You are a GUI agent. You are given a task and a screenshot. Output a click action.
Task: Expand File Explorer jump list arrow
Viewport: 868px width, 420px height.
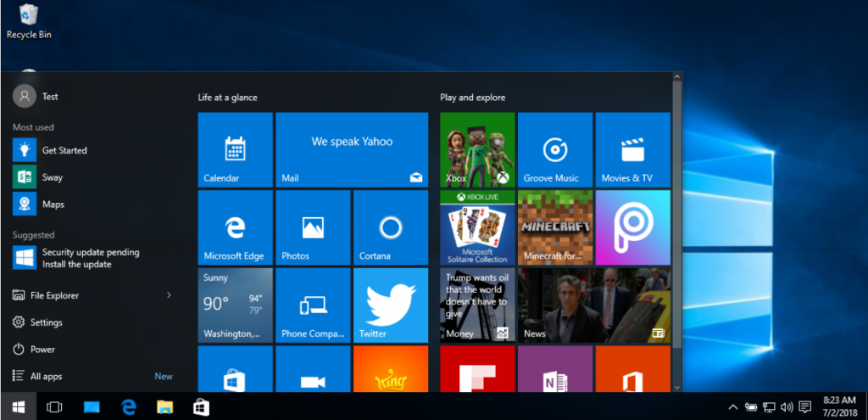pyautogui.click(x=170, y=295)
